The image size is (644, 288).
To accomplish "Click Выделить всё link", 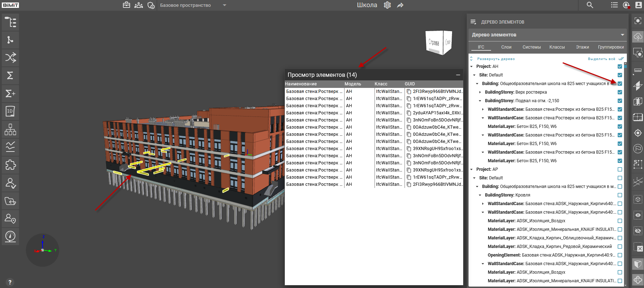I will [x=601, y=59].
